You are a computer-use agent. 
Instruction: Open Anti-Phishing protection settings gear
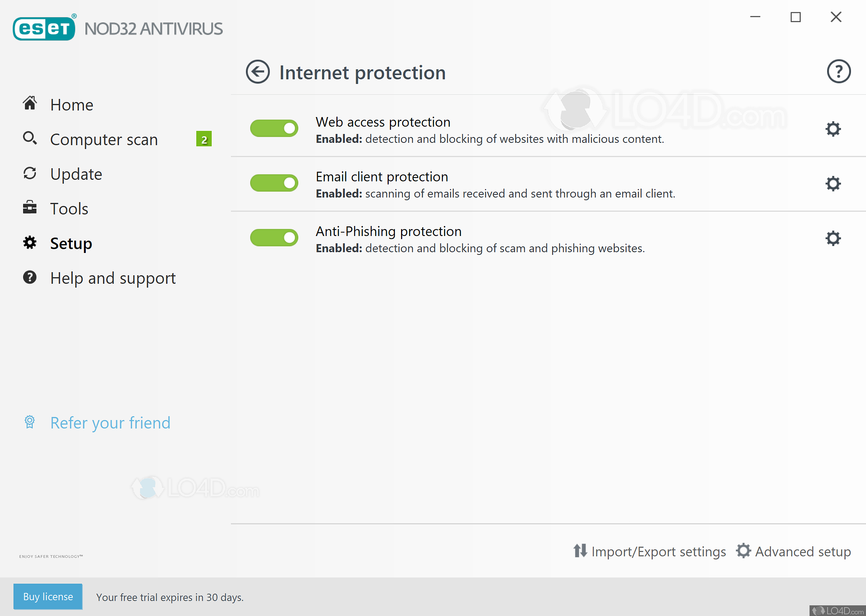coord(833,238)
